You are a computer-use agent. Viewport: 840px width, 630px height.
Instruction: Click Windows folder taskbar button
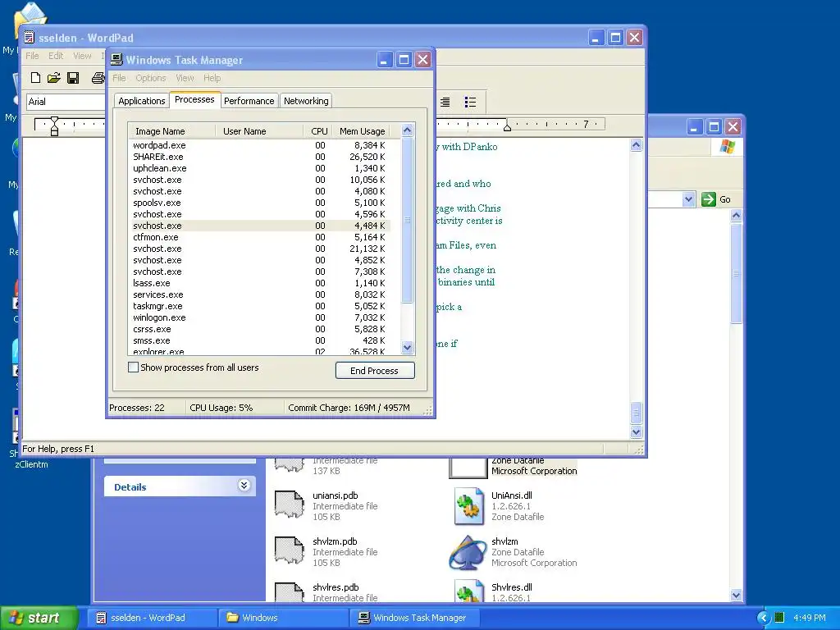tap(284, 618)
